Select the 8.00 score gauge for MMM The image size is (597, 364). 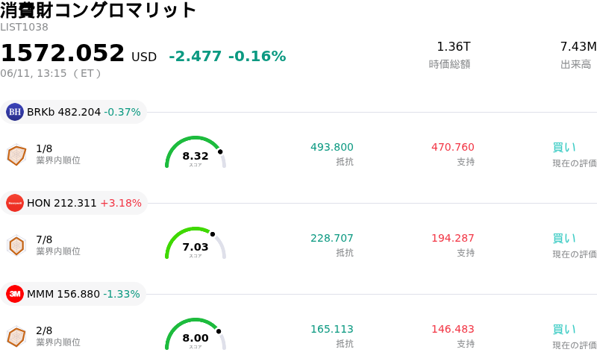coord(196,334)
